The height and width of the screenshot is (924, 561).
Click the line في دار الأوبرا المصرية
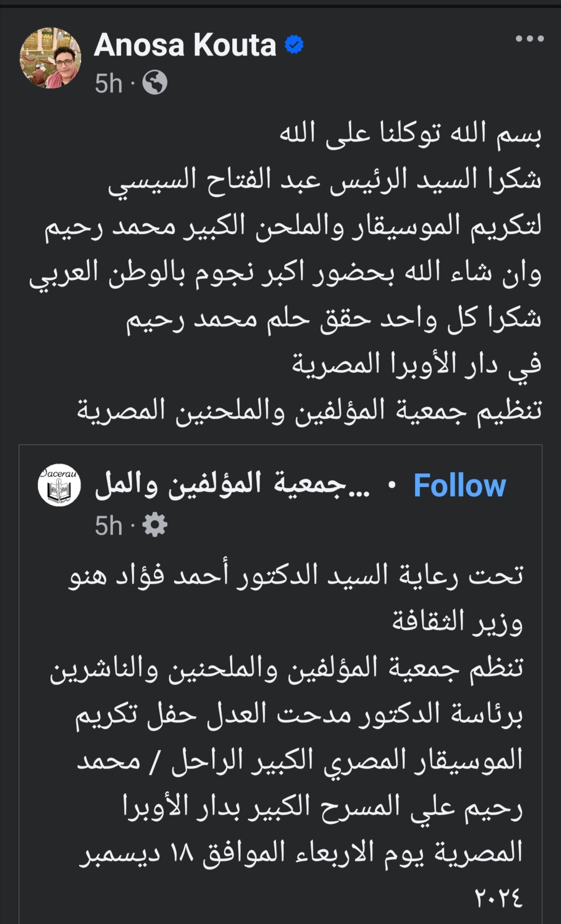click(417, 364)
